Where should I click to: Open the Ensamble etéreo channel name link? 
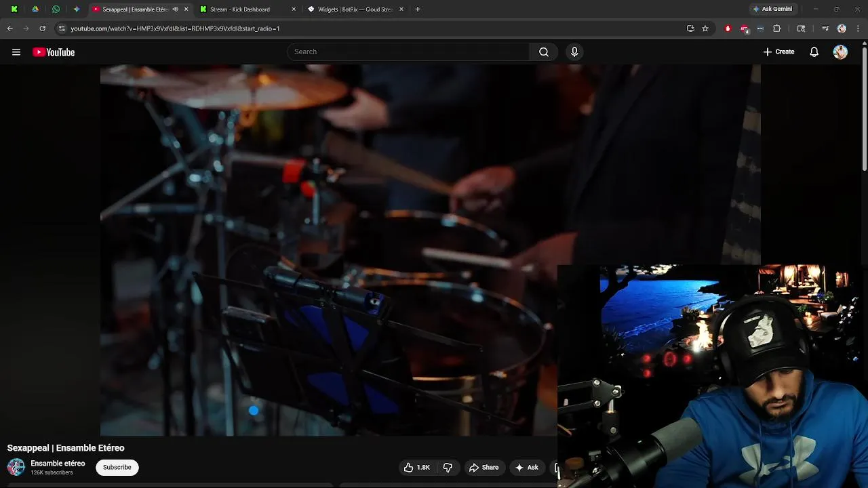pos(58,464)
